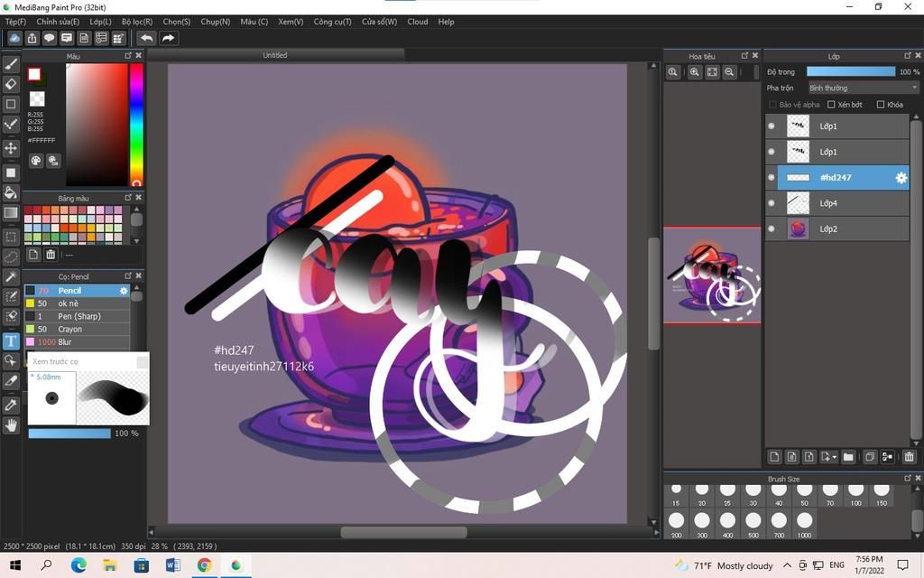The height and width of the screenshot is (578, 924).
Task: Open the Pha trộn blend mode dropdown
Action: point(863,88)
